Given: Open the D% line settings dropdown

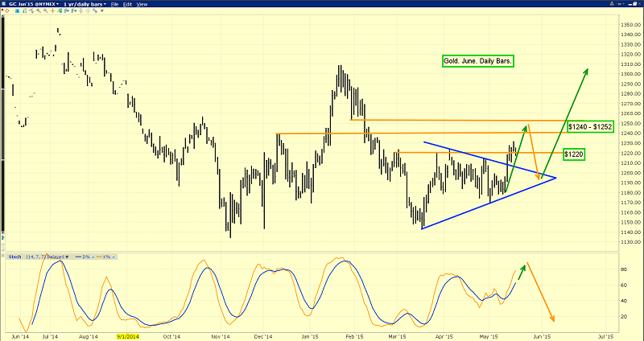Looking at the screenshot, I should click(x=87, y=256).
